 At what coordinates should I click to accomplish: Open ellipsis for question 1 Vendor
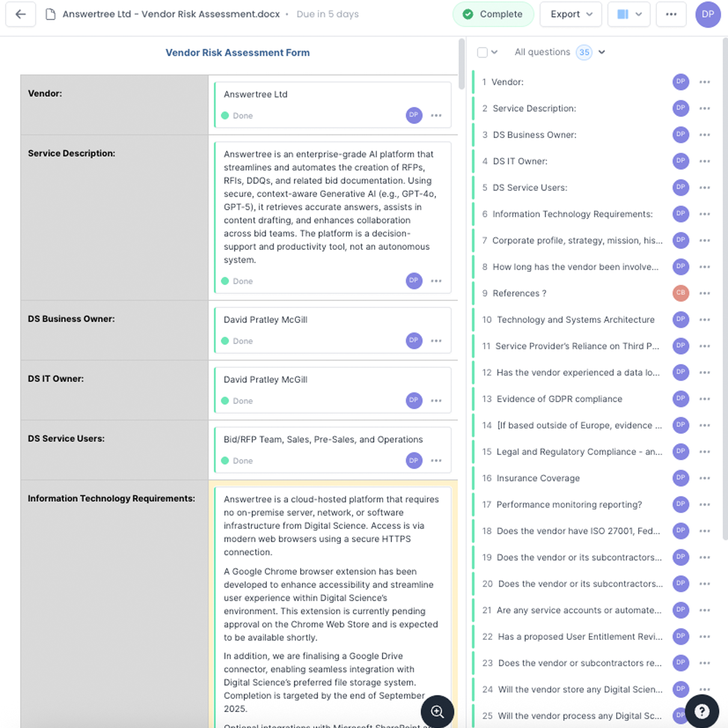(x=705, y=82)
